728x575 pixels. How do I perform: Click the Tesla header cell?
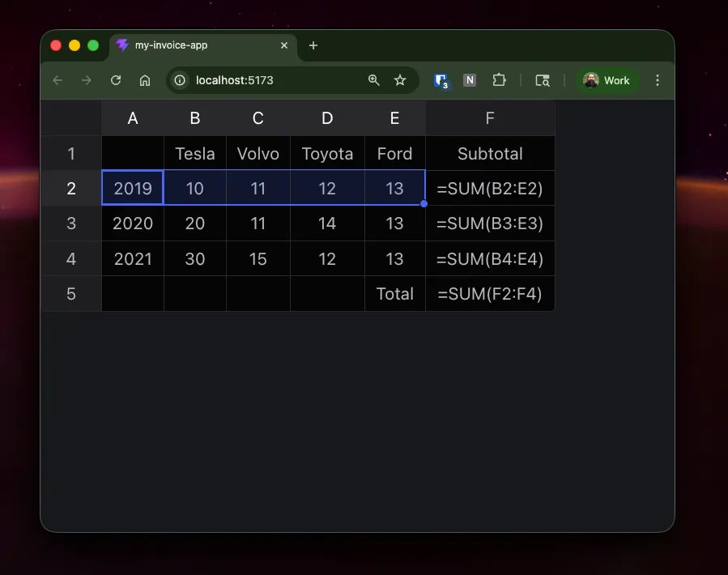coord(195,154)
